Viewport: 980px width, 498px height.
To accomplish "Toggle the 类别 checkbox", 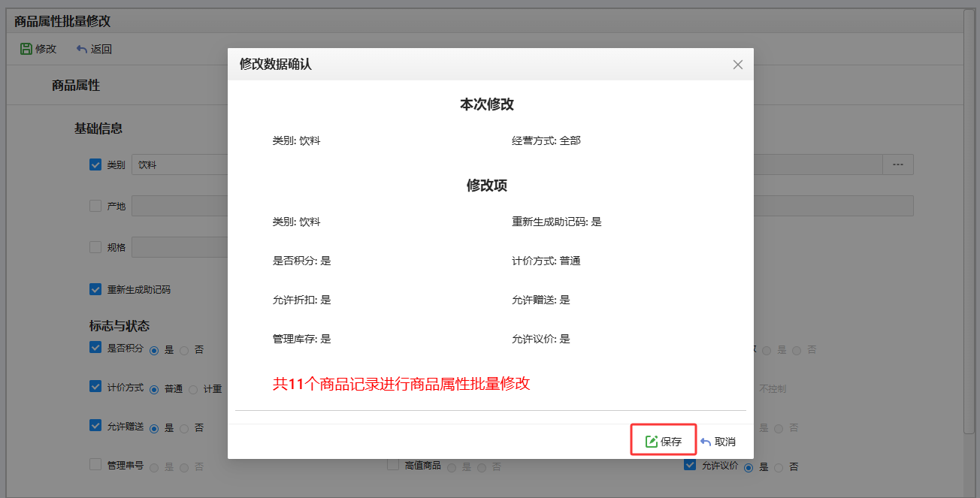I will pyautogui.click(x=95, y=164).
